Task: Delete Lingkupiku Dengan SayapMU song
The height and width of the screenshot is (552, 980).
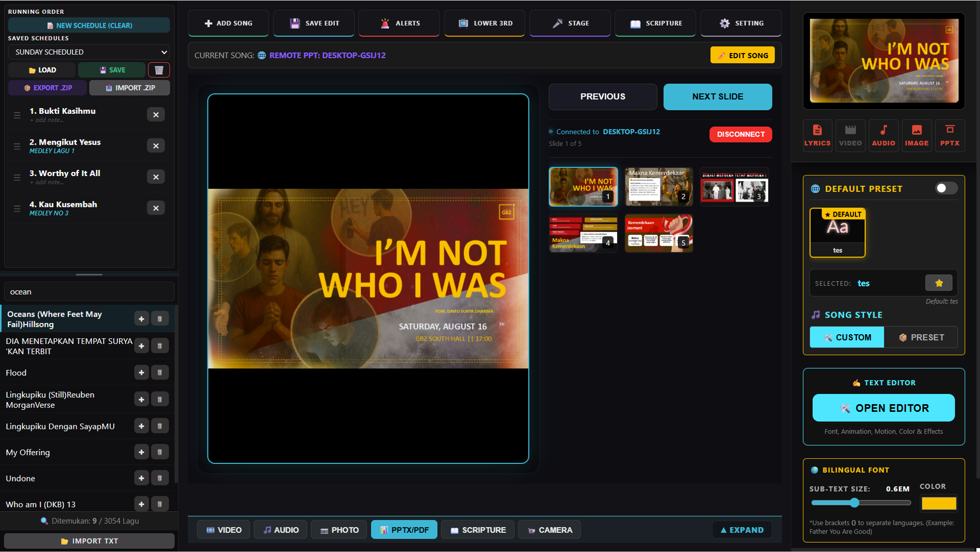Action: point(160,426)
